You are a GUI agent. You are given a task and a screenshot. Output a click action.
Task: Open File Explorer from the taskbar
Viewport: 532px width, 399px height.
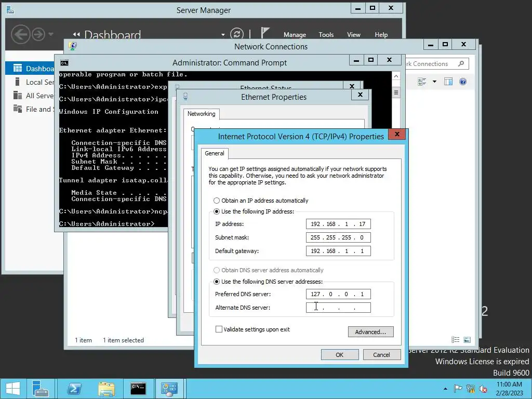[107, 389]
